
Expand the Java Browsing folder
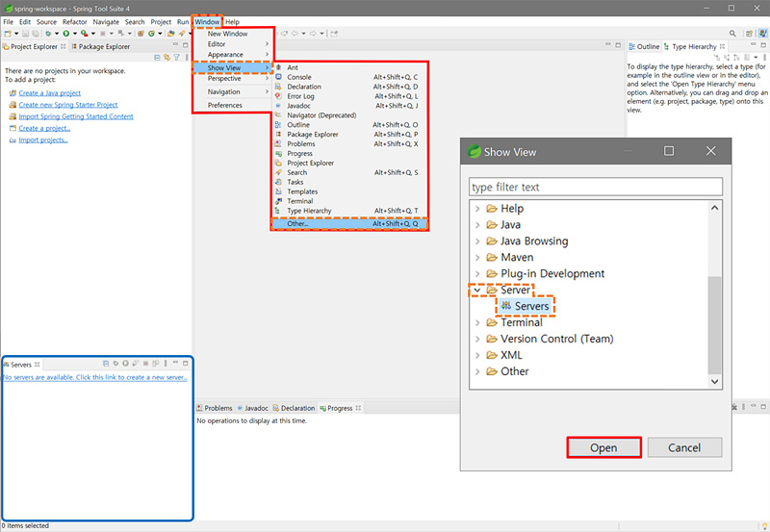pyautogui.click(x=477, y=241)
